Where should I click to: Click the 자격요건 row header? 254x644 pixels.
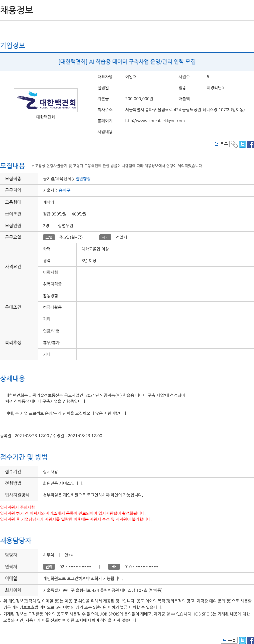point(19,267)
